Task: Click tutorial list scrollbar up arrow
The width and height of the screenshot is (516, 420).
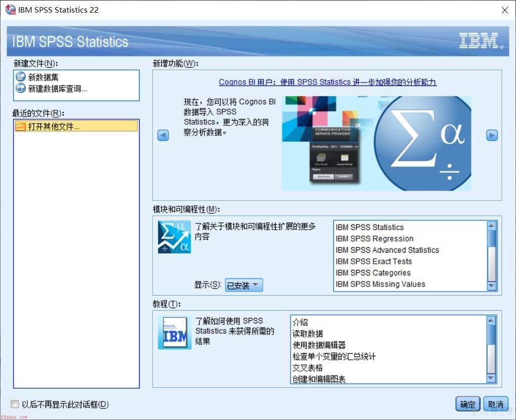Action: 491,320
